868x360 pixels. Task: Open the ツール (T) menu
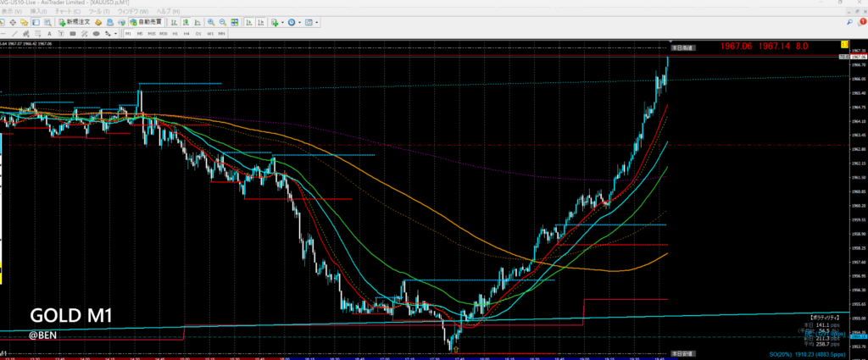coord(99,11)
